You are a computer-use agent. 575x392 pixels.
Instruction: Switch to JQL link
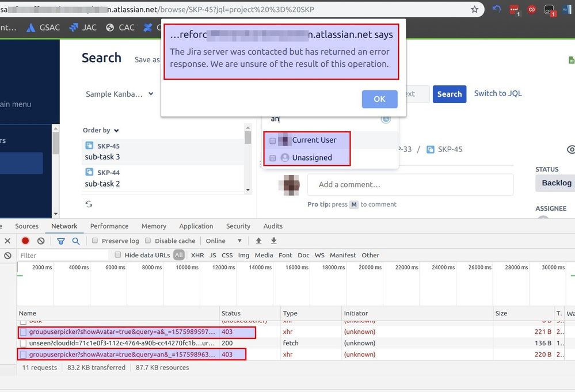coord(498,93)
